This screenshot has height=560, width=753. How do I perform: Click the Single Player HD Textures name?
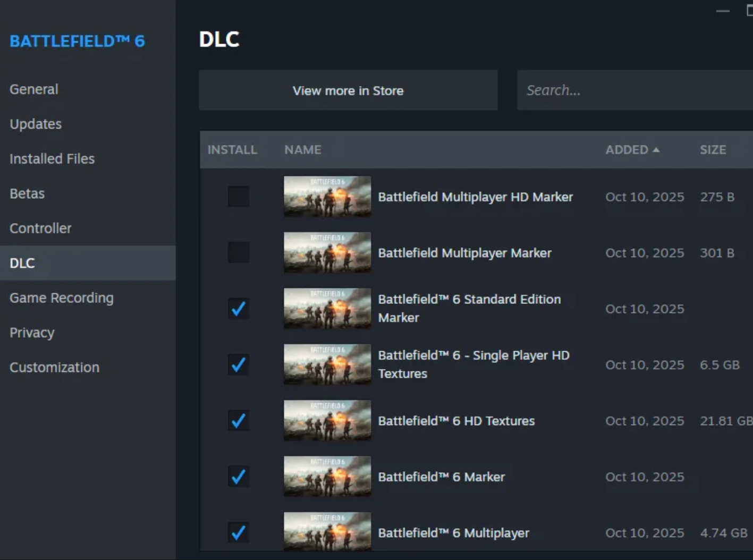[x=474, y=364]
